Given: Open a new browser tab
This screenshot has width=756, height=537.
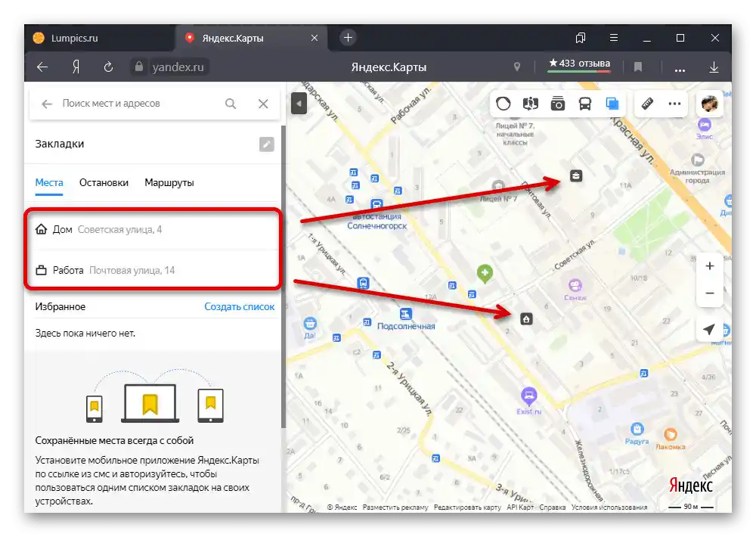Looking at the screenshot, I should point(348,38).
